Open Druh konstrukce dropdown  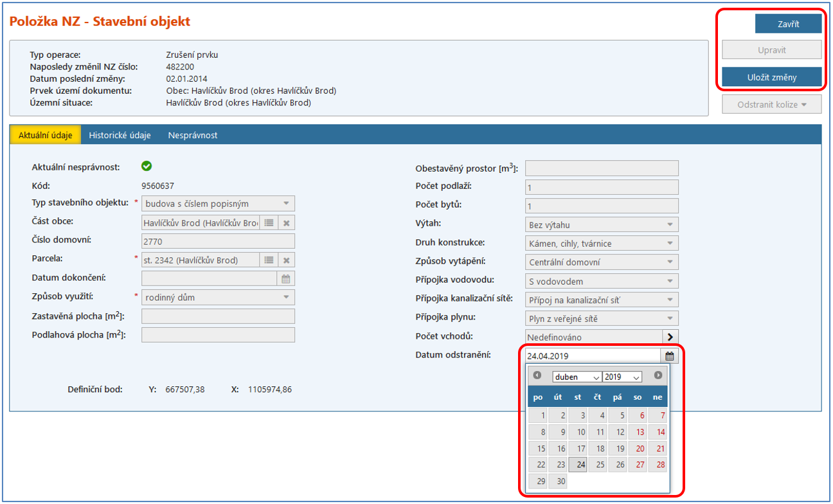tap(670, 244)
